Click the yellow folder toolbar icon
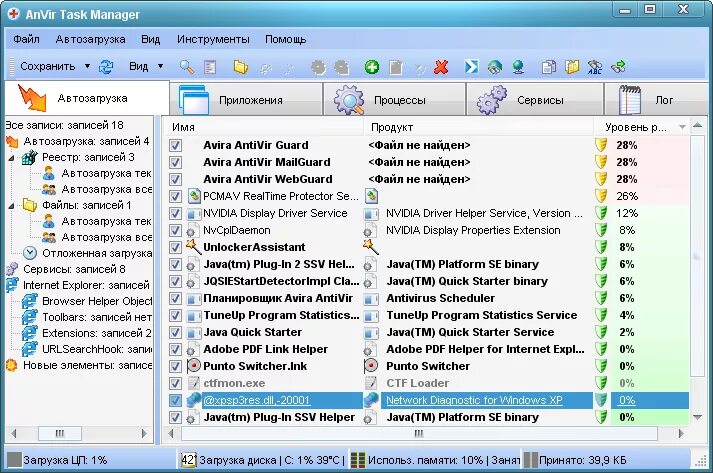 [x=241, y=67]
